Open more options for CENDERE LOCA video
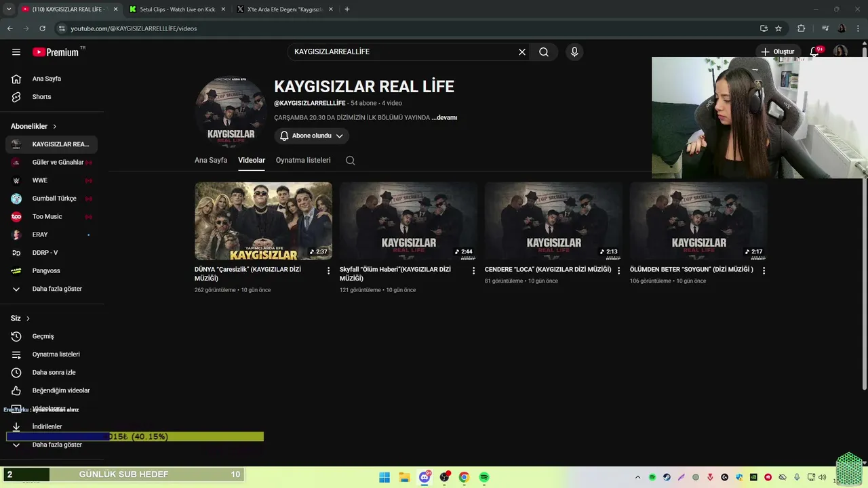Viewport: 868px width, 488px height. coord(618,270)
